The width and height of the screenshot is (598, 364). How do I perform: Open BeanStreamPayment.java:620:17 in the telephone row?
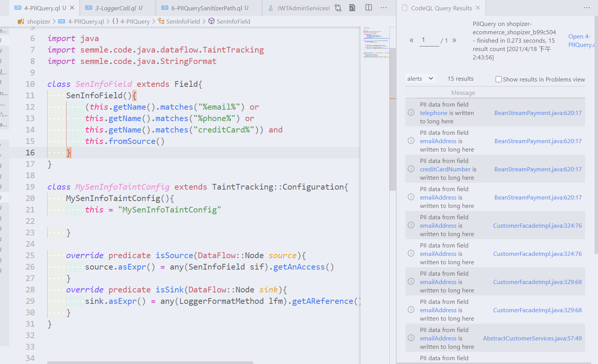pyautogui.click(x=538, y=113)
